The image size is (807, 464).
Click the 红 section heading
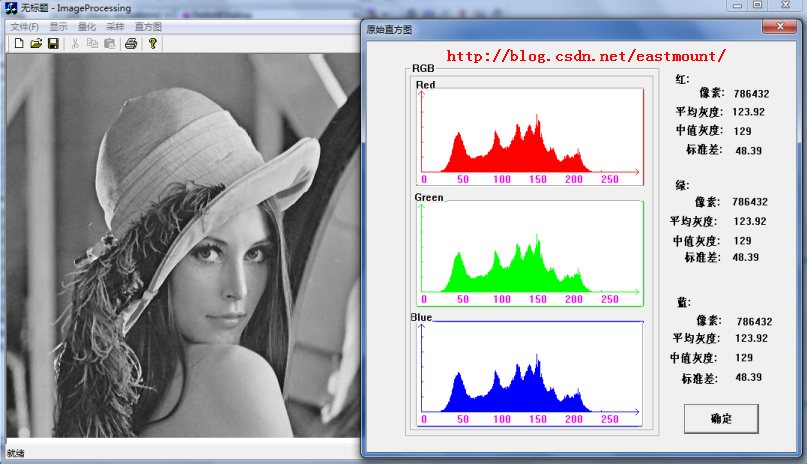682,79
